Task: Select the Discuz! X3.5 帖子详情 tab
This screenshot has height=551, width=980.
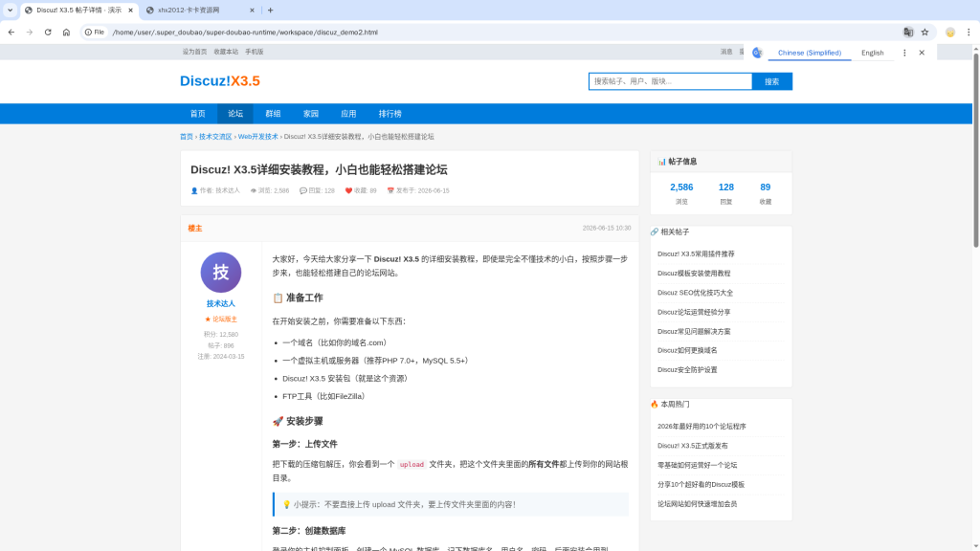Action: [78, 10]
